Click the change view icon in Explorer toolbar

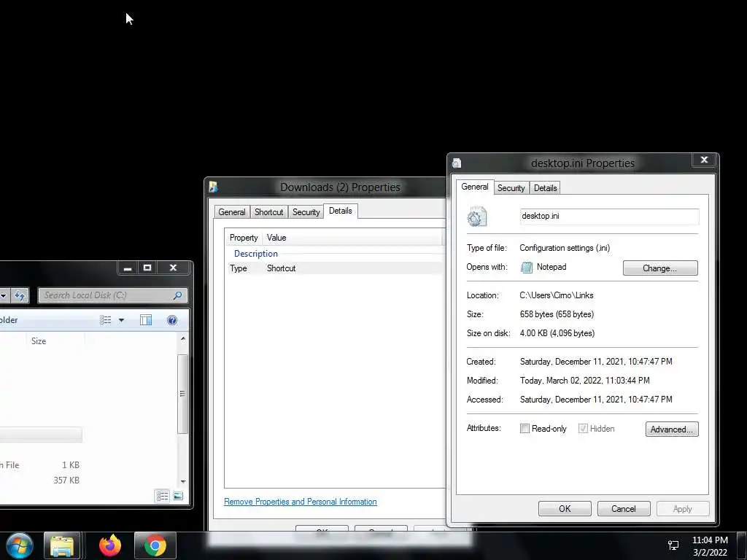point(105,320)
